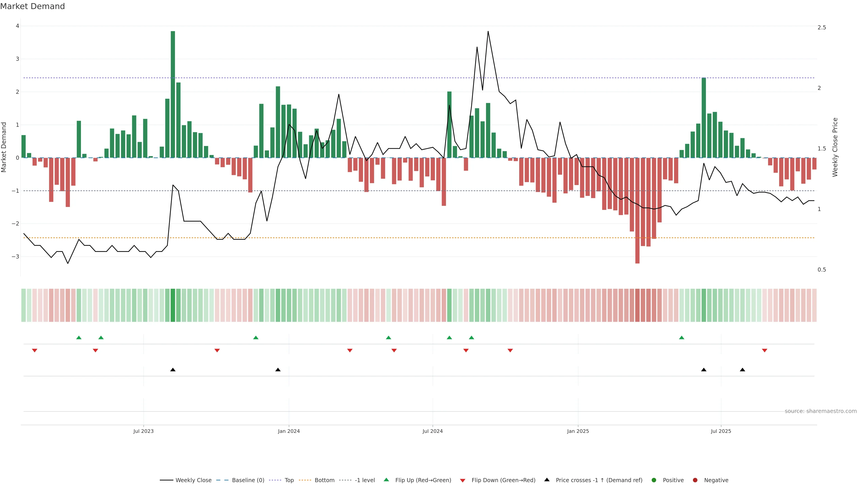Toggle the -1 level legend entry
The image size is (868, 488).
[x=365, y=480]
